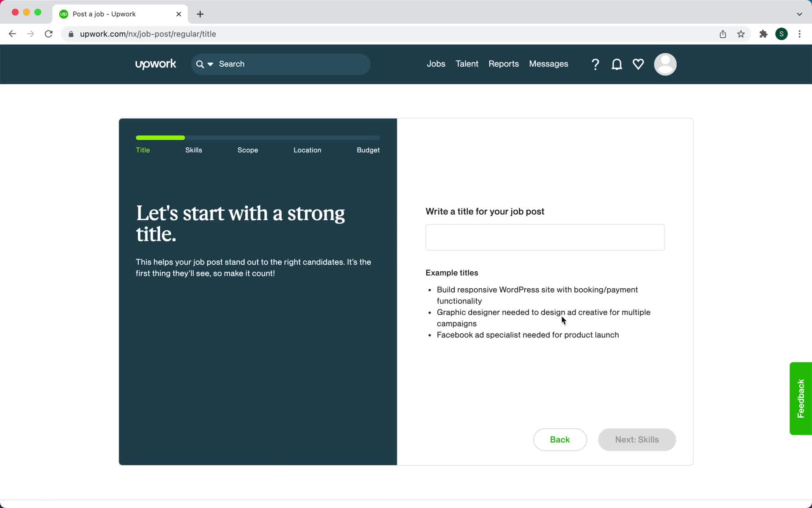Screen dimensions: 812x508
Task: Click the Budget step label
Action: tap(368, 150)
